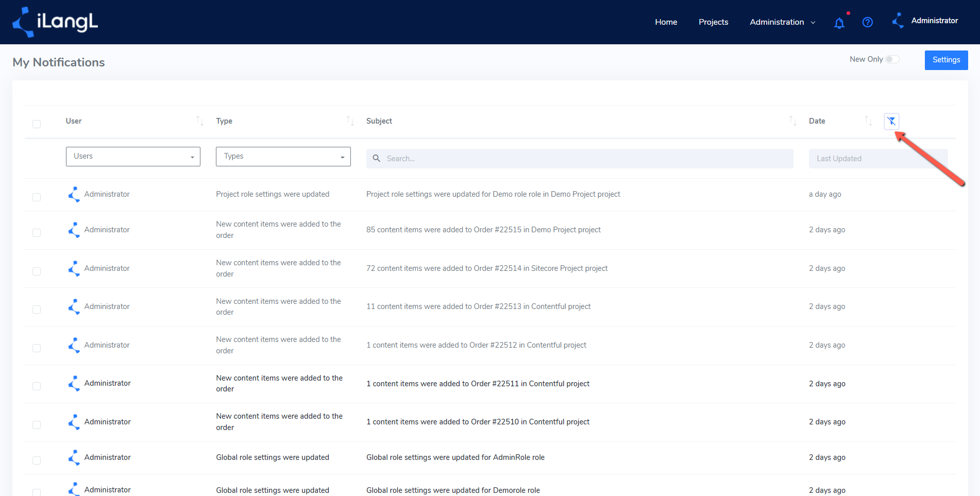The height and width of the screenshot is (496, 980).
Task: Click avatar icon in AdminRole role row
Action: [74, 457]
